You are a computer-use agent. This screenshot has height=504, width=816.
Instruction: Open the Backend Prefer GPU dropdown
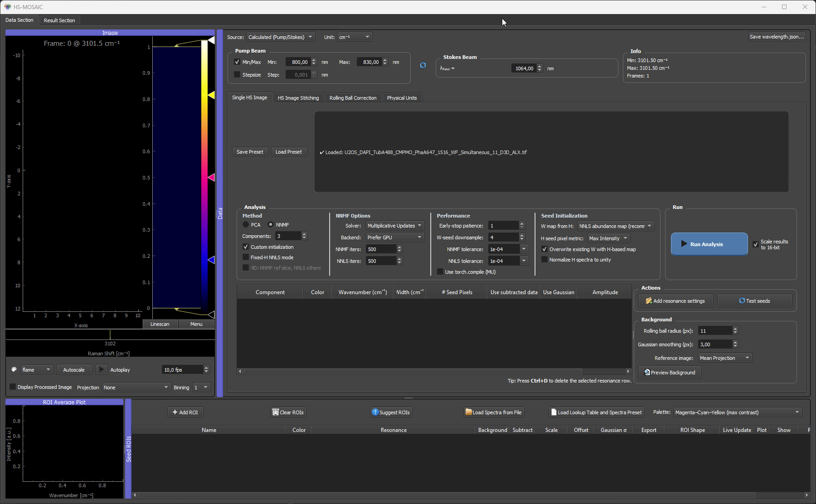pos(395,237)
